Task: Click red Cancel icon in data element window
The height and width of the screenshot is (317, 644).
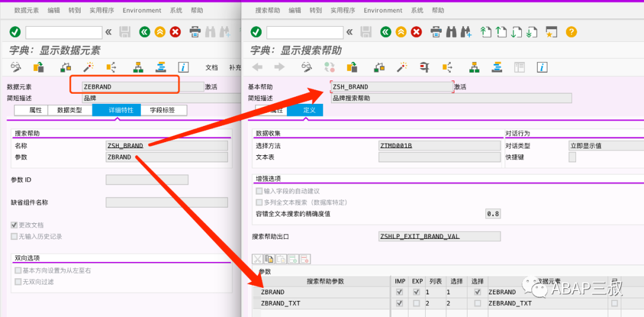Action: click(x=175, y=32)
